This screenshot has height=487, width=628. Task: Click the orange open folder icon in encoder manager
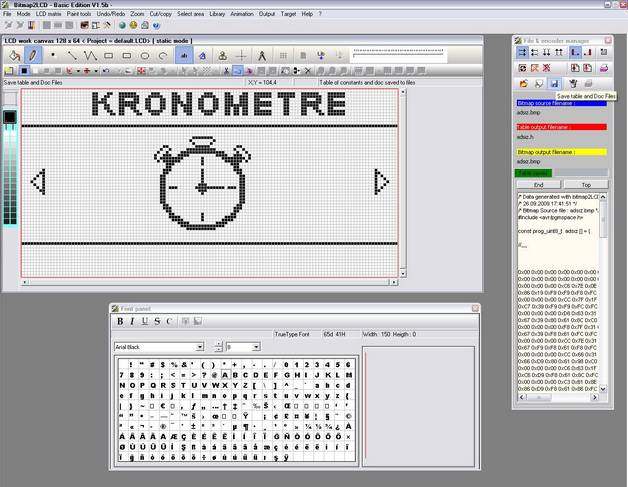[523, 83]
